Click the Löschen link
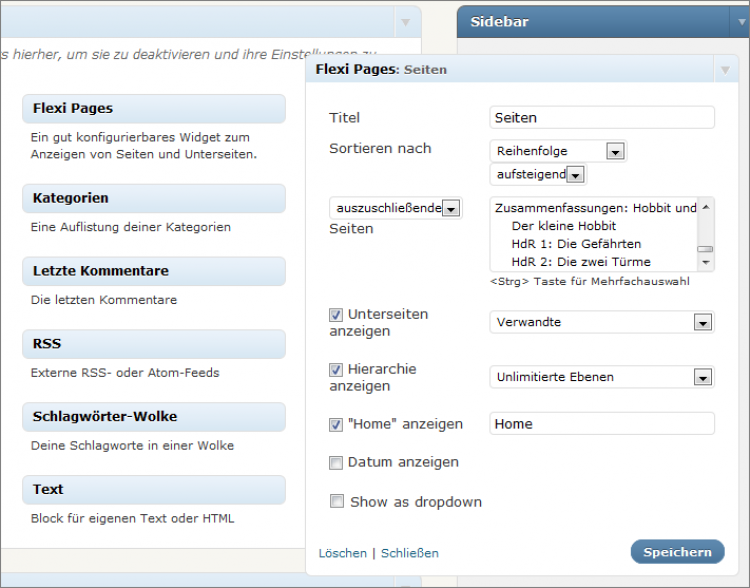The width and height of the screenshot is (750, 588). (342, 553)
